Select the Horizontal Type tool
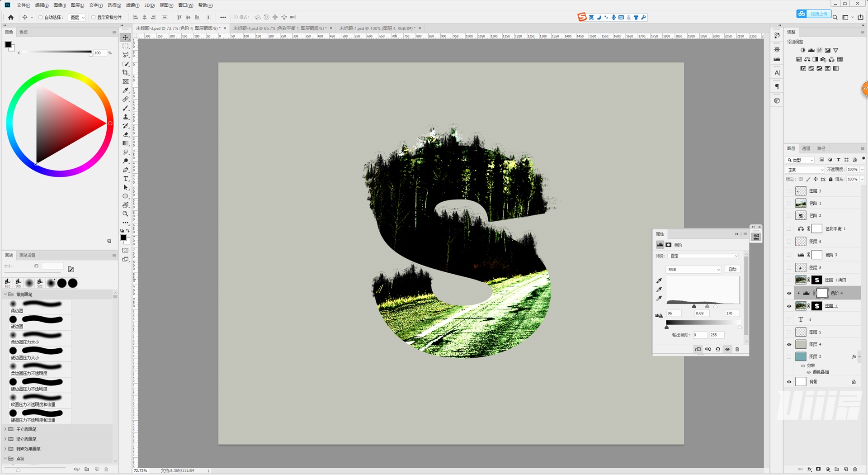868x475 pixels. pos(126,179)
